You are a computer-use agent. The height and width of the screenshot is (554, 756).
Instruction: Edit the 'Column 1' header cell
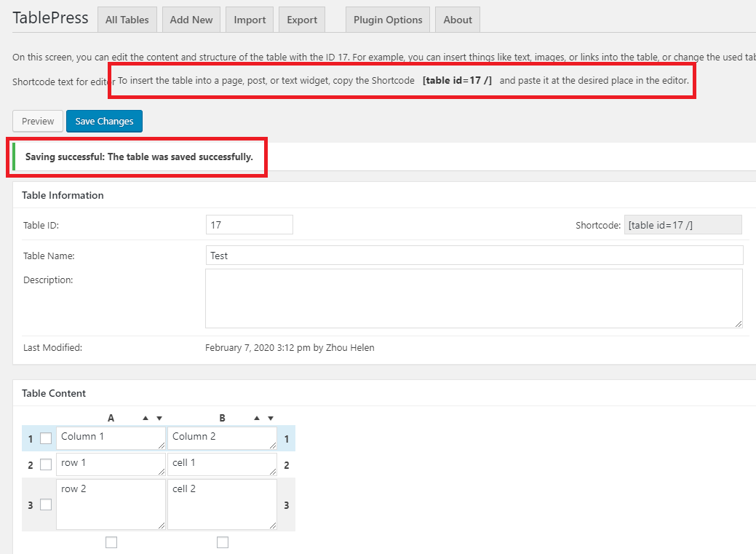point(109,438)
